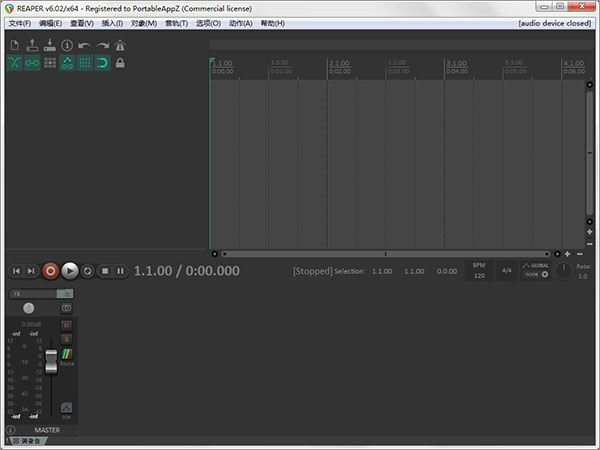This screenshot has height=450, width=600.
Task: Create a new project with the toolbar icon
Action: point(15,46)
